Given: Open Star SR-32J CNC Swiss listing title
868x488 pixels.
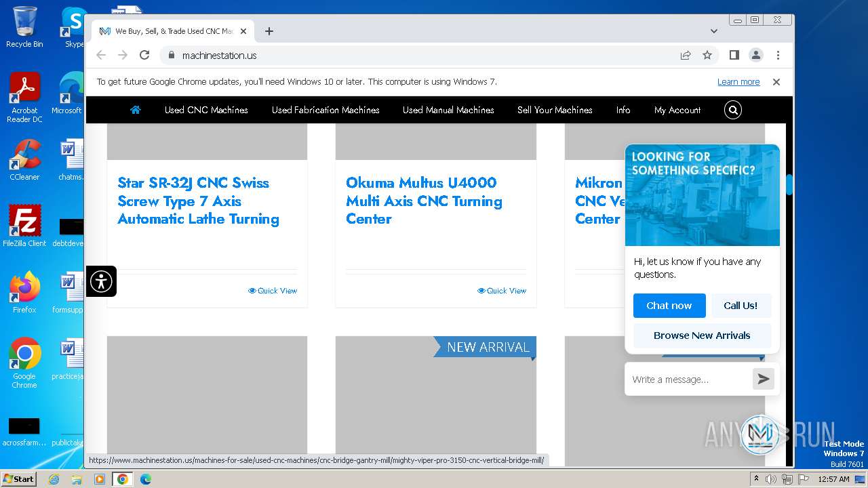Looking at the screenshot, I should click(x=199, y=201).
